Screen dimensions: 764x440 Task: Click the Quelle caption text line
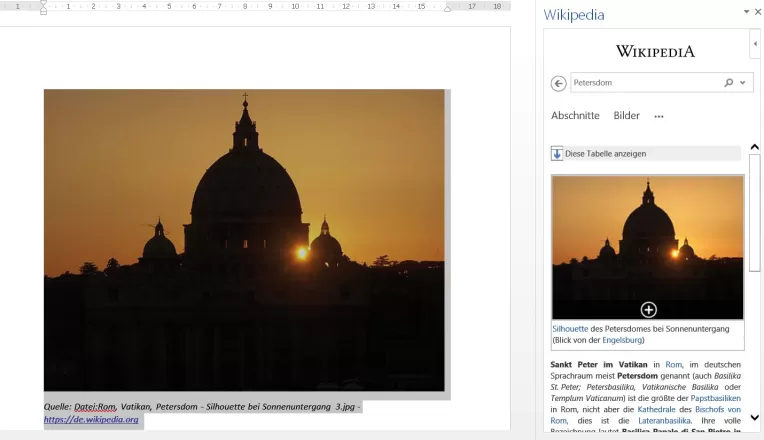[x=202, y=406]
